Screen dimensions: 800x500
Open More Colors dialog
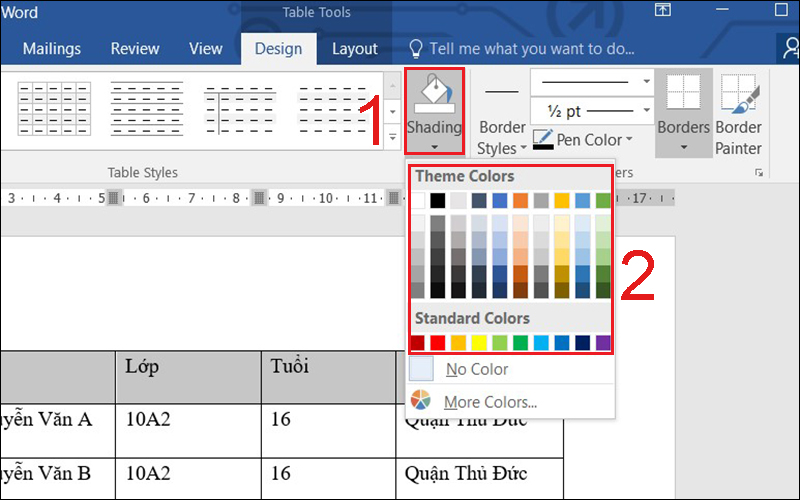(x=490, y=402)
